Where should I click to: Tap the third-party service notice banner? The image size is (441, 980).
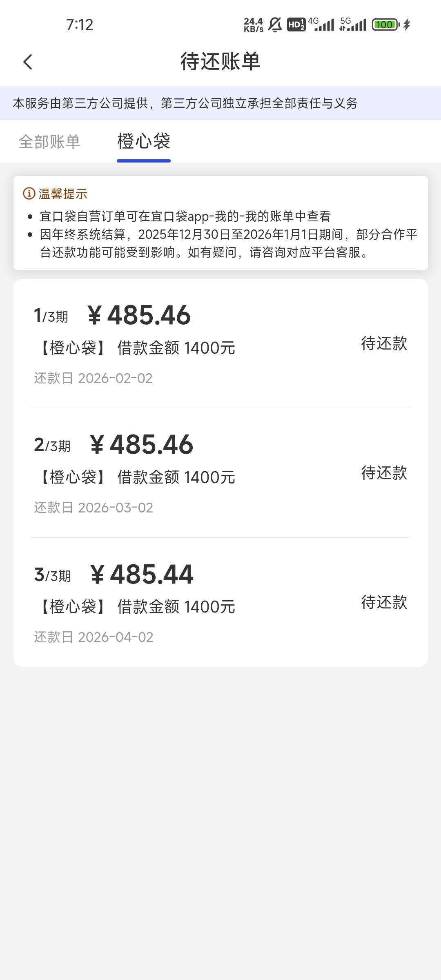(185, 103)
